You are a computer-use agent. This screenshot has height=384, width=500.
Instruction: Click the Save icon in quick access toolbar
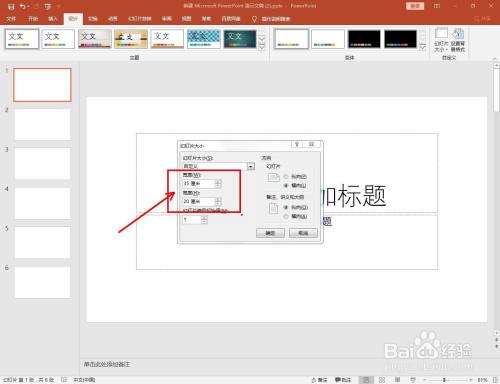(11, 6)
